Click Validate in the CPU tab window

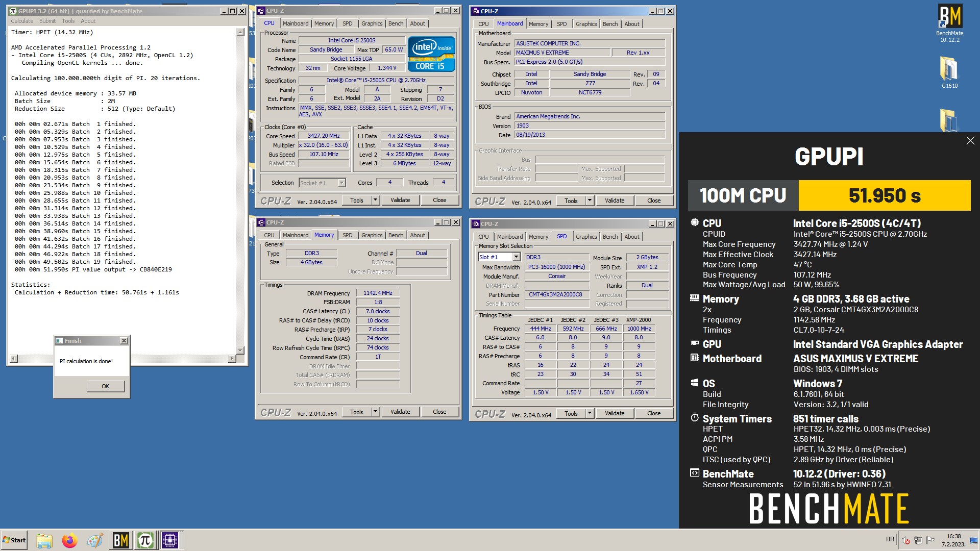tap(400, 201)
